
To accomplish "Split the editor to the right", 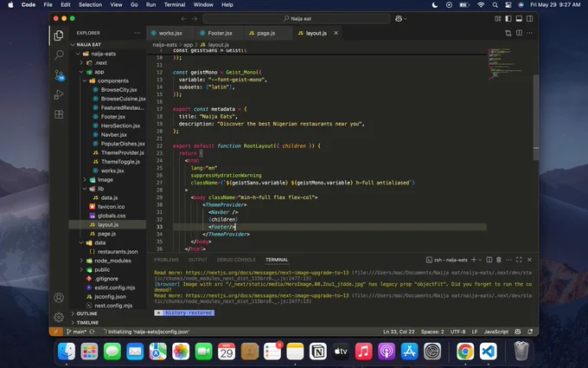I will pos(519,33).
